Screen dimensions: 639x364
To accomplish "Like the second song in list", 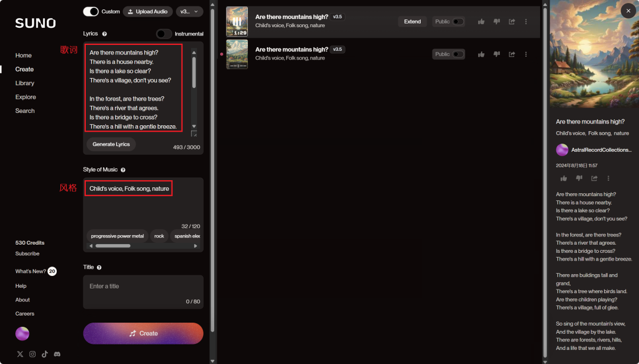I will click(481, 54).
